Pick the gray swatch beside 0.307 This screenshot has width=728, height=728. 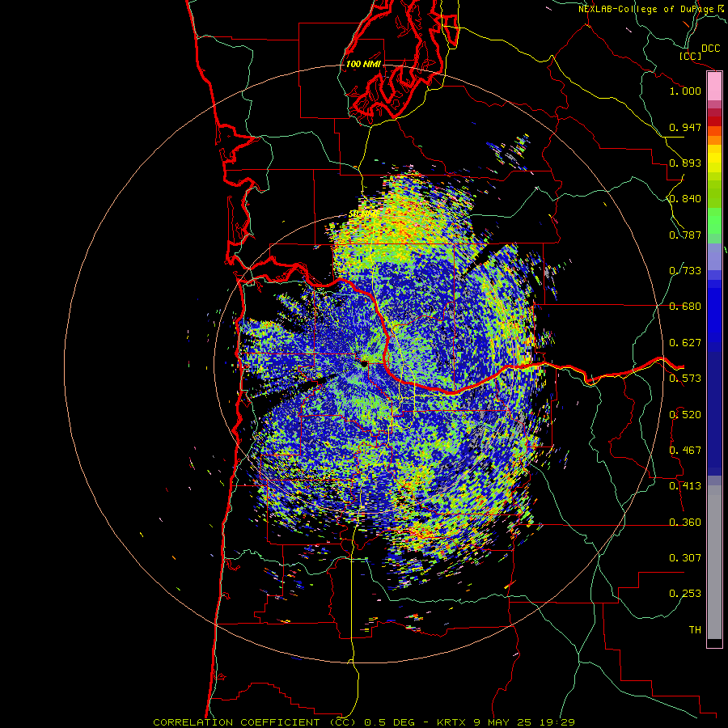click(714, 558)
